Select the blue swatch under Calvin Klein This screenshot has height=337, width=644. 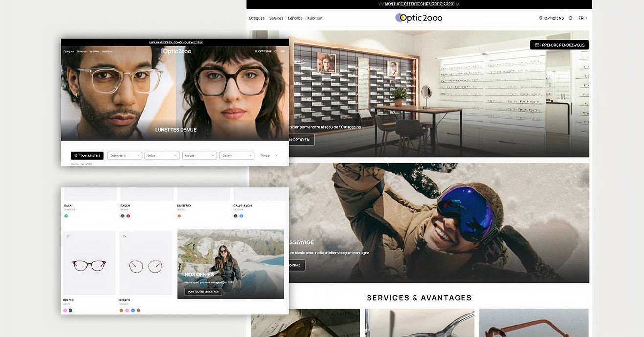point(241,216)
